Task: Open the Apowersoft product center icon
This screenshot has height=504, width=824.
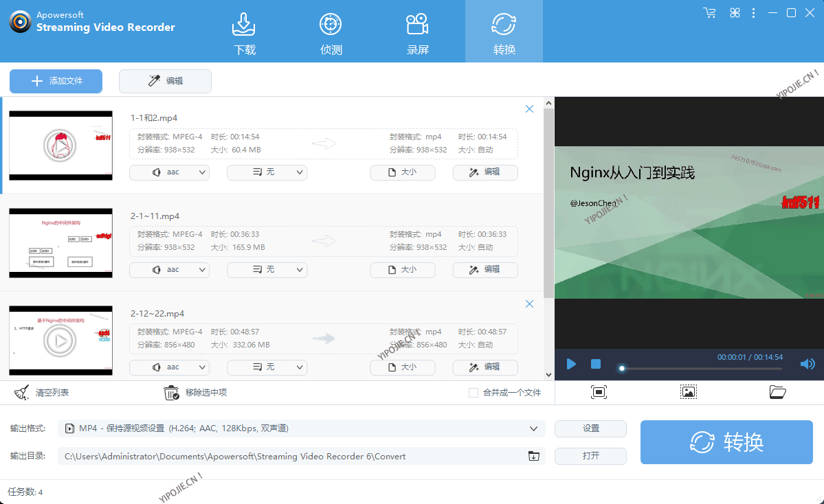Action: (x=734, y=12)
